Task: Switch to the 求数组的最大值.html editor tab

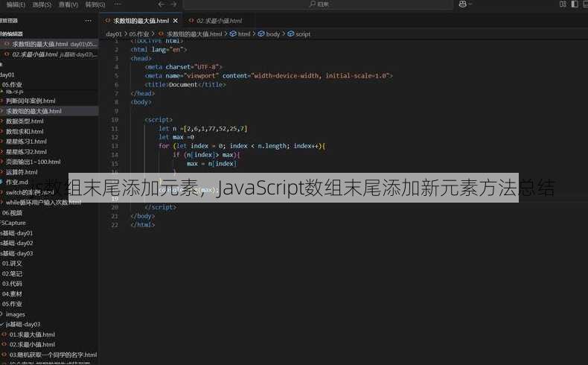Action: coord(141,21)
